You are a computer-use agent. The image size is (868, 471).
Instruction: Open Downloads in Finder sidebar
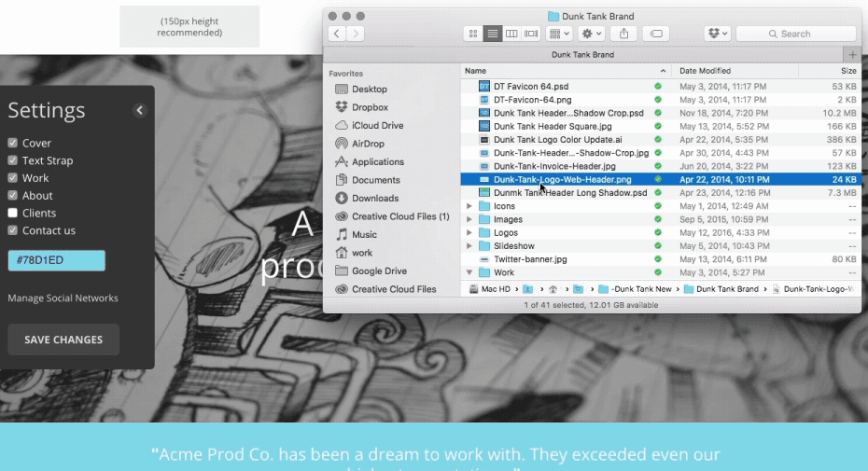pyautogui.click(x=375, y=199)
